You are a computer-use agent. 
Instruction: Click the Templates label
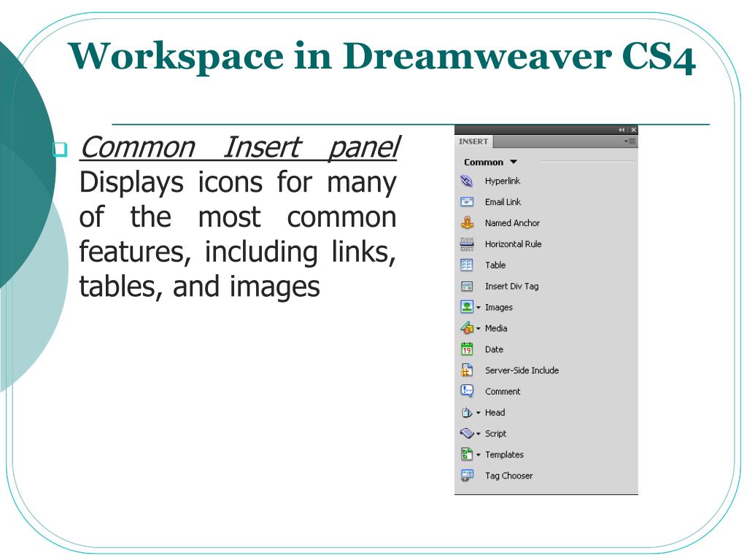point(504,454)
